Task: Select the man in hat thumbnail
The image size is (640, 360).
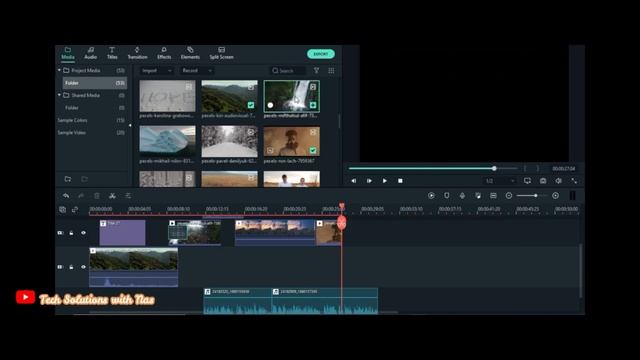Action: (x=291, y=142)
